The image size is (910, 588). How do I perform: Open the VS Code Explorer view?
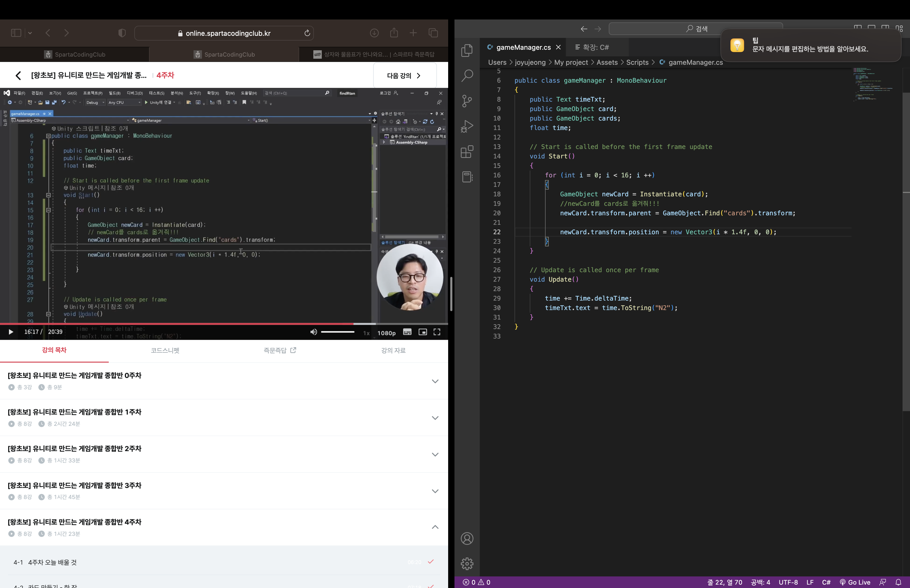click(x=467, y=50)
